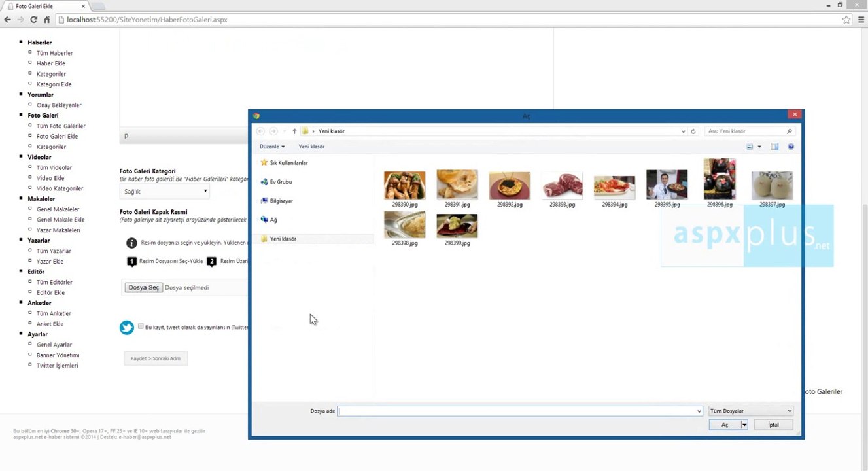The image size is (868, 471).
Task: Click the Dosya Seç button
Action: (144, 288)
